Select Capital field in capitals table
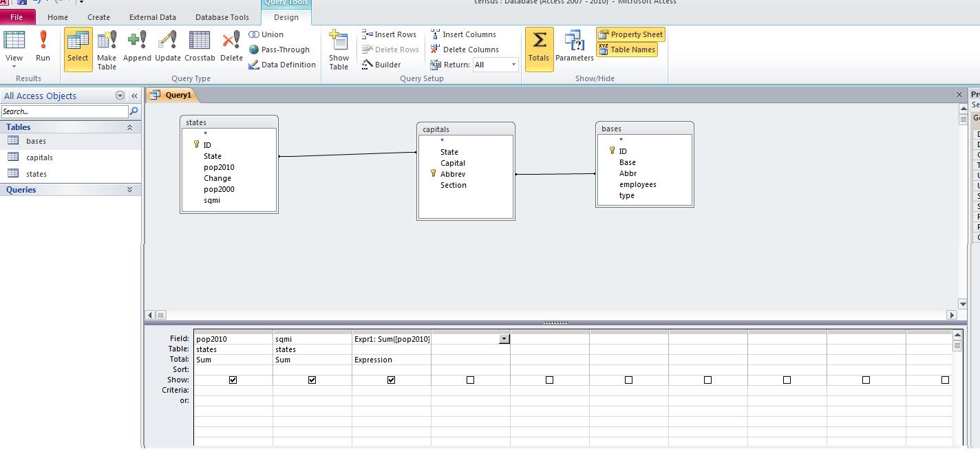Screen dimensions: 980x458 click(x=453, y=163)
